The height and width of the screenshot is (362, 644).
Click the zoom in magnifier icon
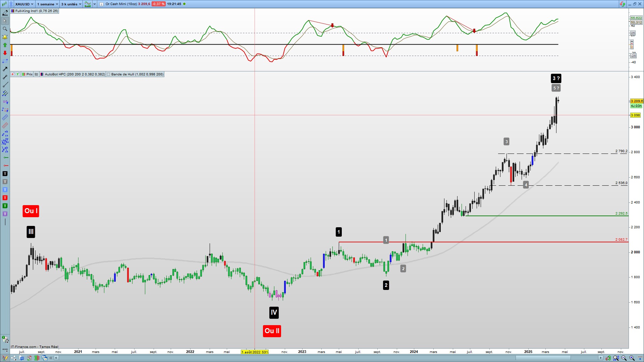tap(632, 358)
